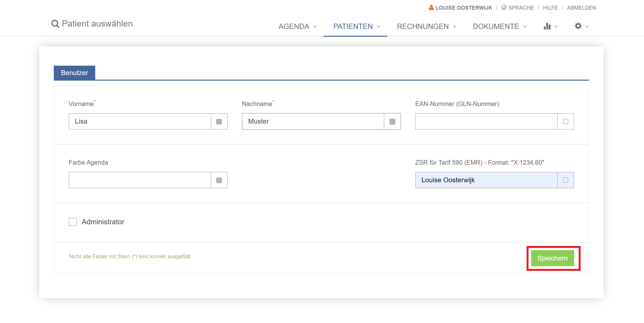Open the statistics bar chart icon
Image resolution: width=644 pixels, height=323 pixels.
coord(547,26)
